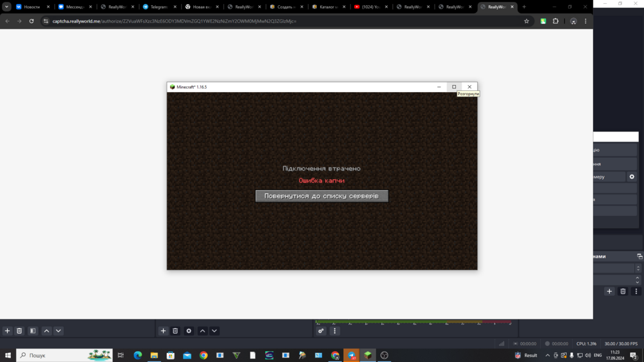Click the Пошук taskbar search box

(64, 355)
